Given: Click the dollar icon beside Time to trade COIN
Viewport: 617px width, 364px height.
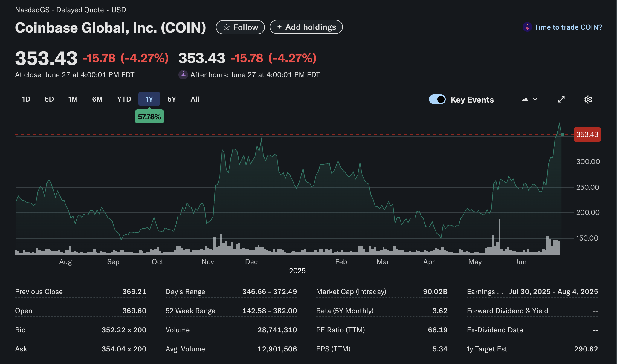Looking at the screenshot, I should pyautogui.click(x=527, y=27).
